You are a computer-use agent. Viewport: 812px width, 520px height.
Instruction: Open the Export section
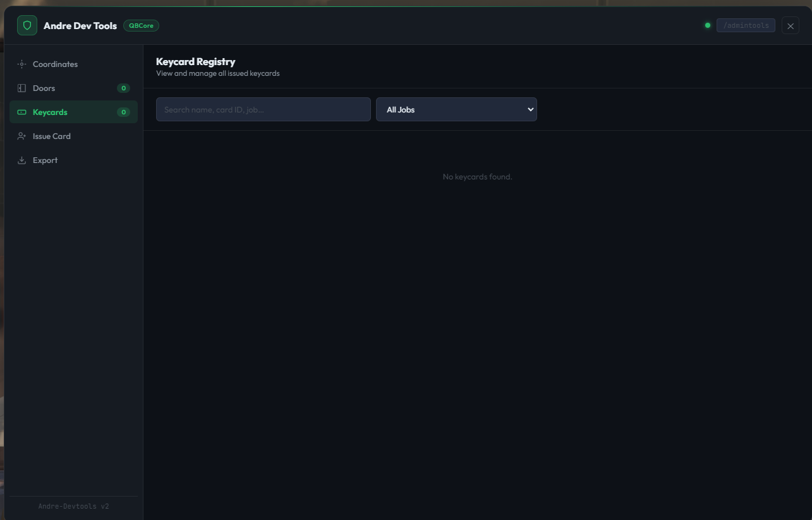(x=73, y=160)
